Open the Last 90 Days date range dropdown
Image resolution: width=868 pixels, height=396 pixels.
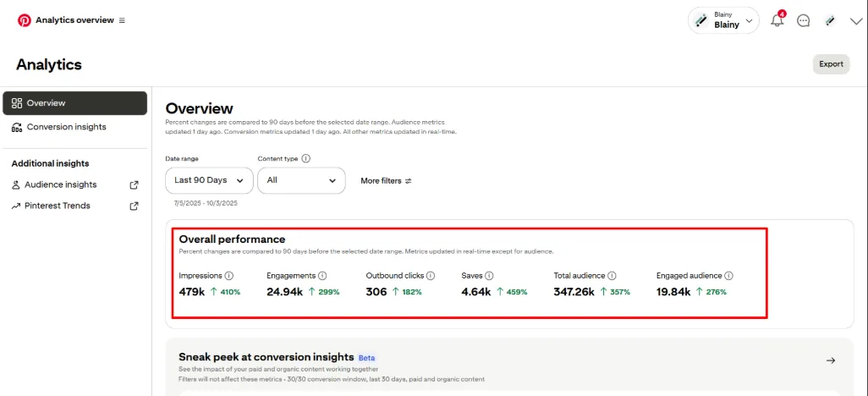(x=209, y=180)
